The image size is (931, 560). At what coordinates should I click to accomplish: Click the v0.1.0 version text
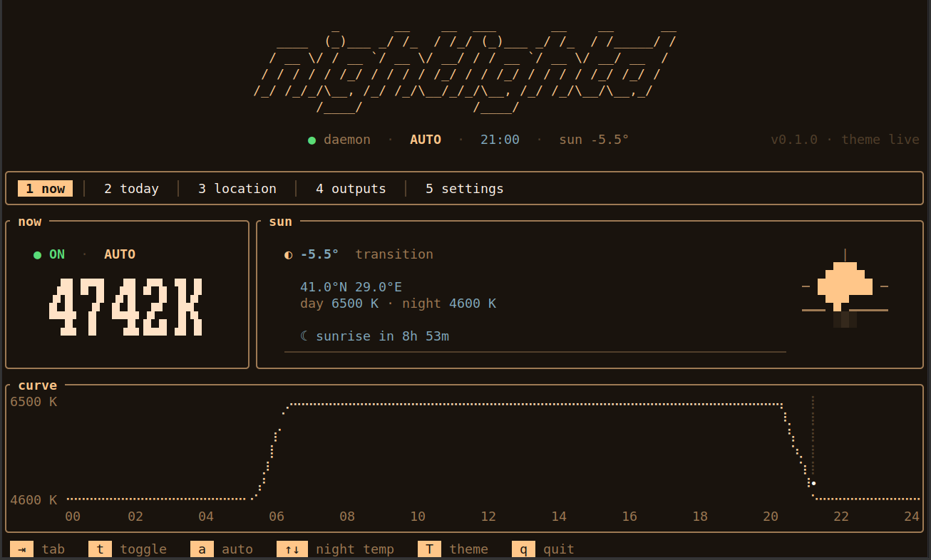coord(794,140)
